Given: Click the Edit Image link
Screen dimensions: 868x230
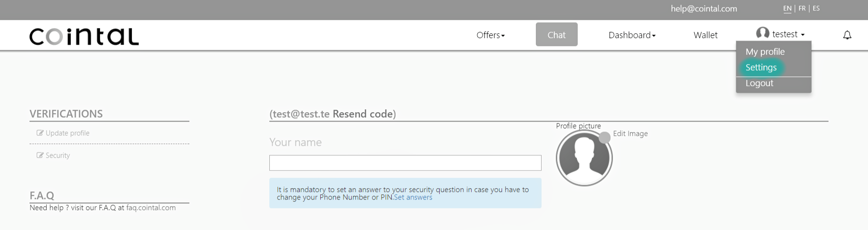Looking at the screenshot, I should pos(630,134).
